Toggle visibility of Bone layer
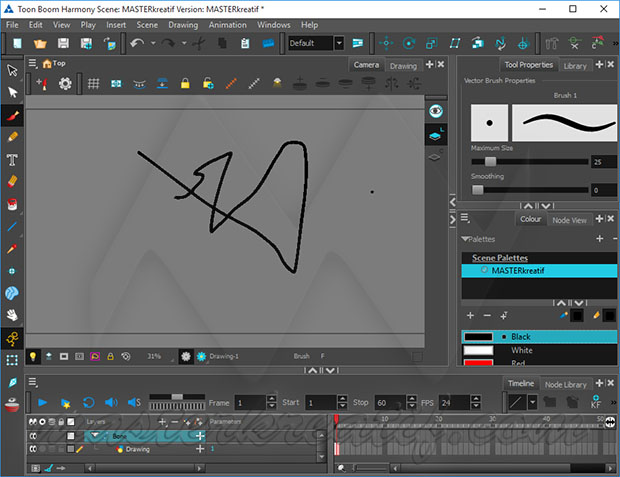Image resolution: width=620 pixels, height=477 pixels. pos(33,436)
